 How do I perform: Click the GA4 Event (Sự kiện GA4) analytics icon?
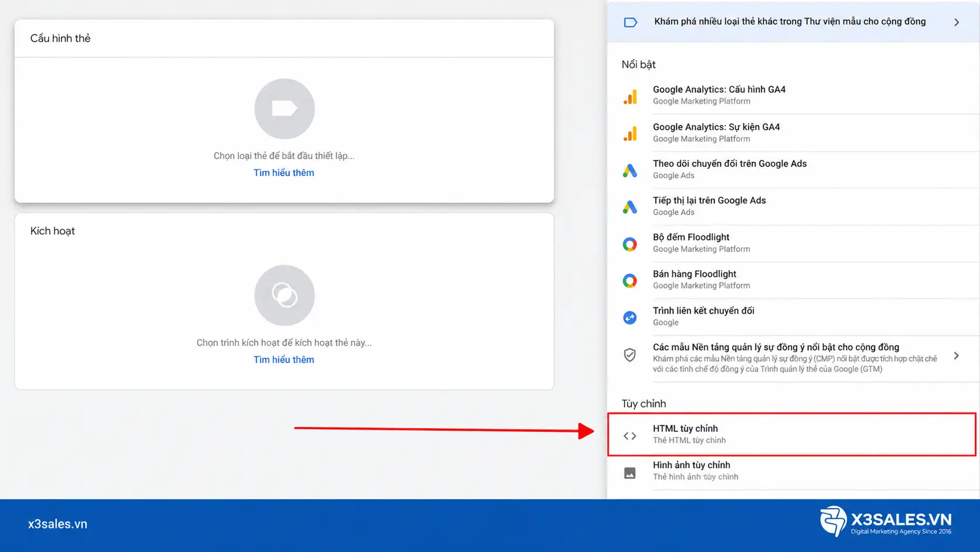click(x=630, y=134)
